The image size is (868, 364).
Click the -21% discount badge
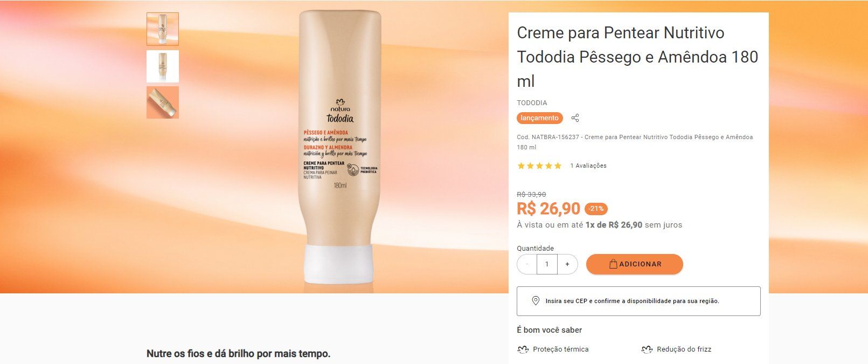pos(596,209)
